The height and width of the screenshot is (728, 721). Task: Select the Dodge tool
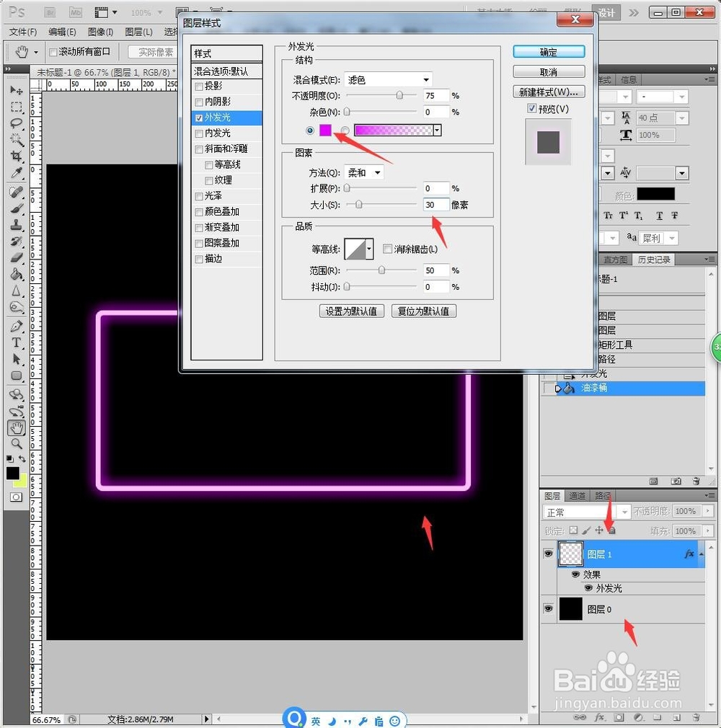(x=17, y=307)
